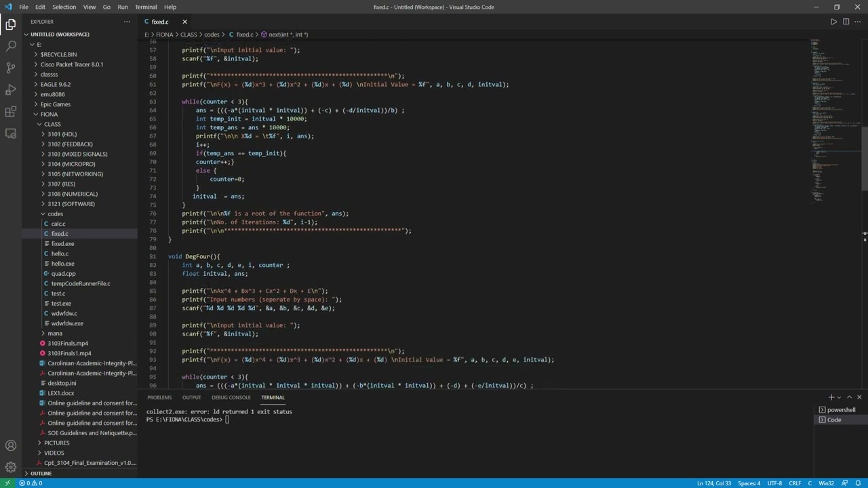Collapse the codes folder

[55, 214]
